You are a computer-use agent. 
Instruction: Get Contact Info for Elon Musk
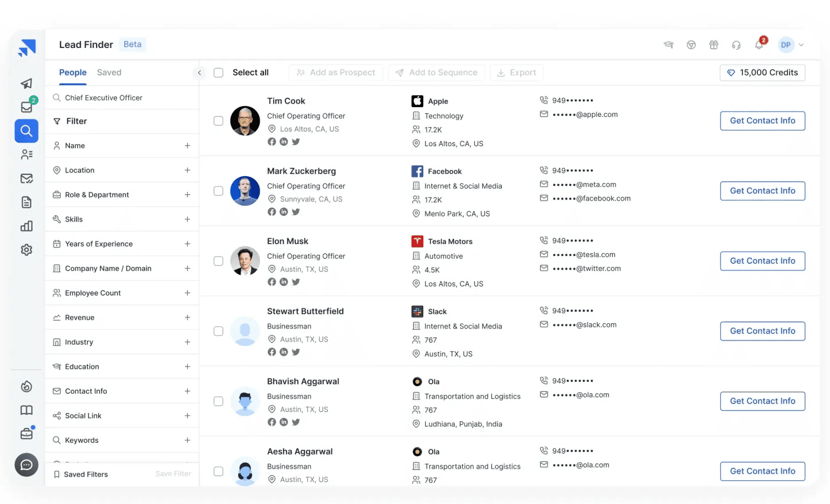pyautogui.click(x=762, y=261)
